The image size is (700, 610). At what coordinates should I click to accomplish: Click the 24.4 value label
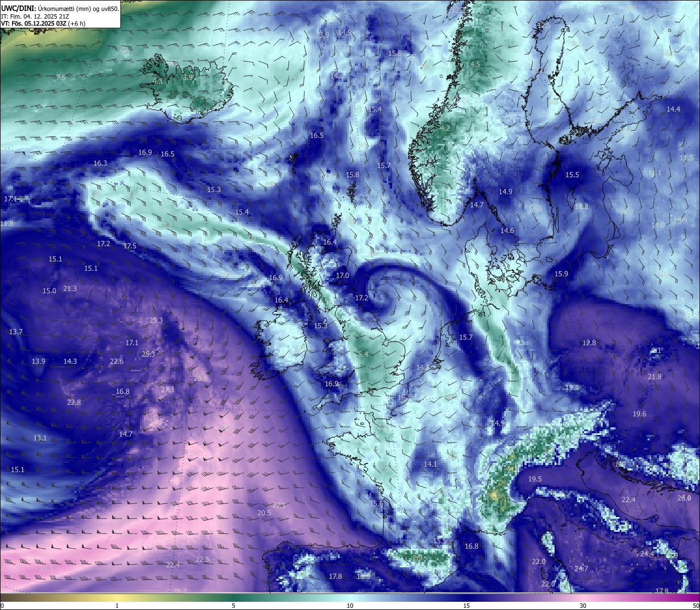point(647,554)
